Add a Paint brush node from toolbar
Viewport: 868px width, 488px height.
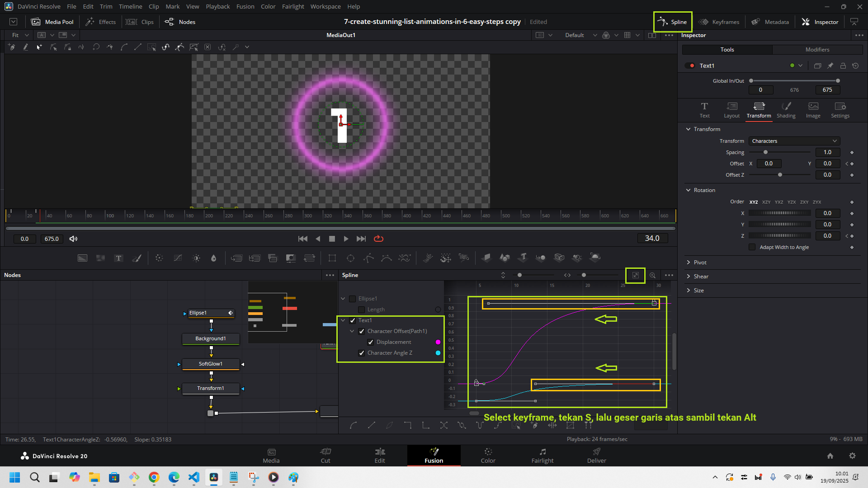[137, 258]
